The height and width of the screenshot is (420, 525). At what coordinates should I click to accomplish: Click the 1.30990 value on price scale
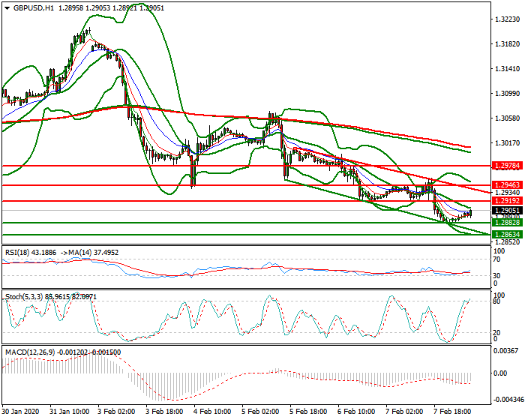click(506, 94)
